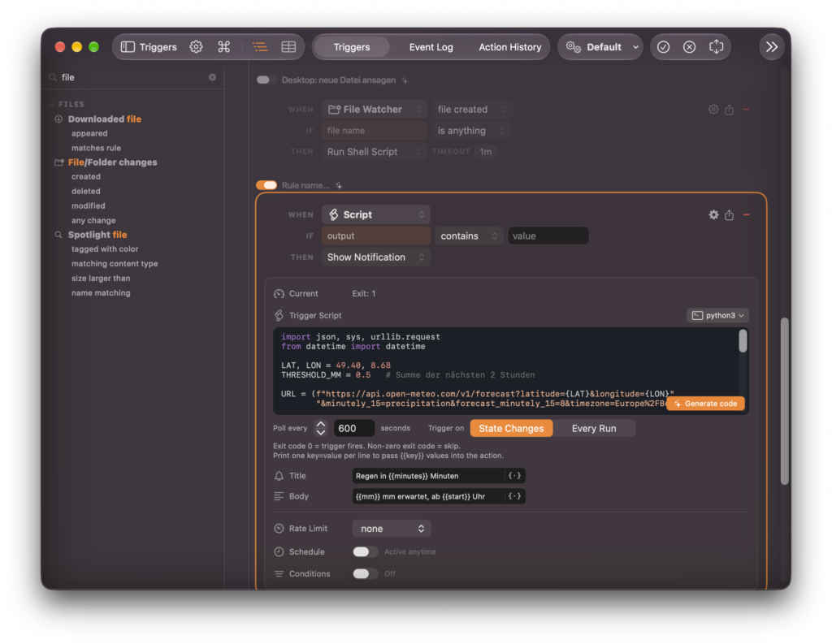Insert variable into the Title field
Viewport: 832px width, 644px height.
[x=514, y=476]
